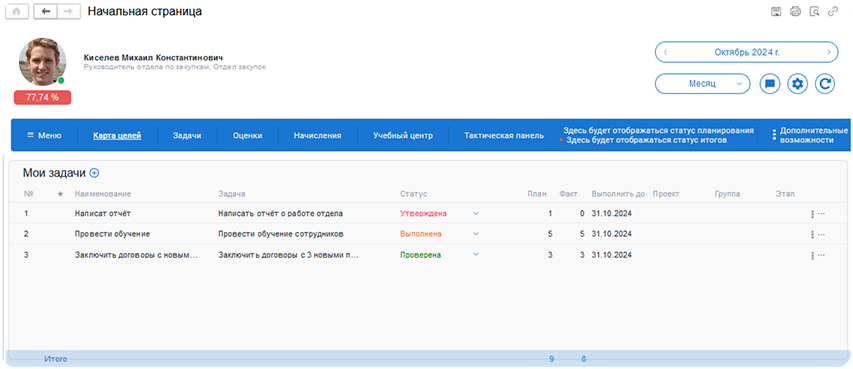Select cell Заключить договоры с 3 новыми п…
The image size is (853, 369).
287,254
